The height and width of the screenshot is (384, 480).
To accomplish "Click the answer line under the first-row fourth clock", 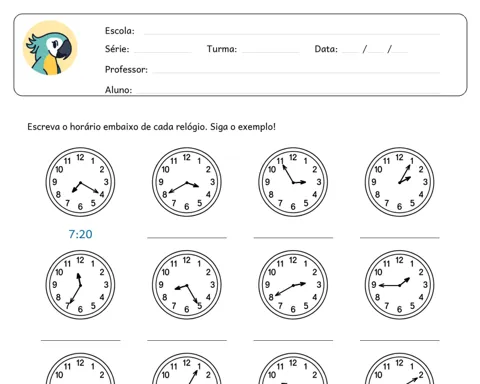I will coord(400,237).
